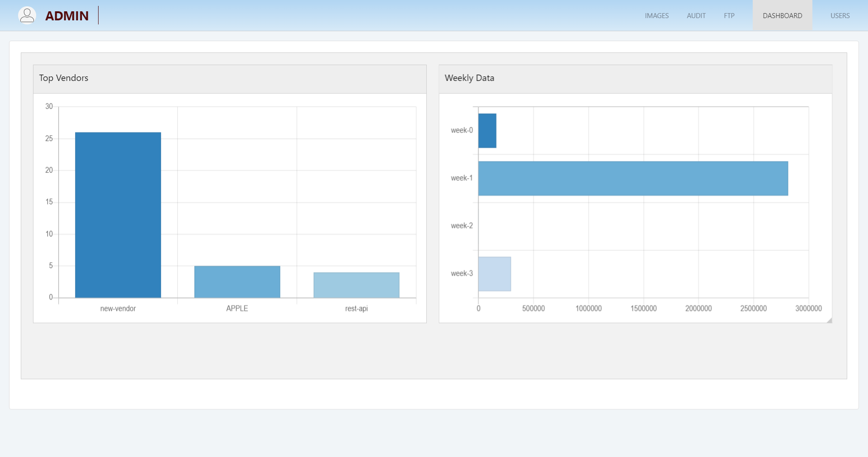This screenshot has width=868, height=457.
Task: Click the rest-api axis label
Action: pyautogui.click(x=356, y=308)
